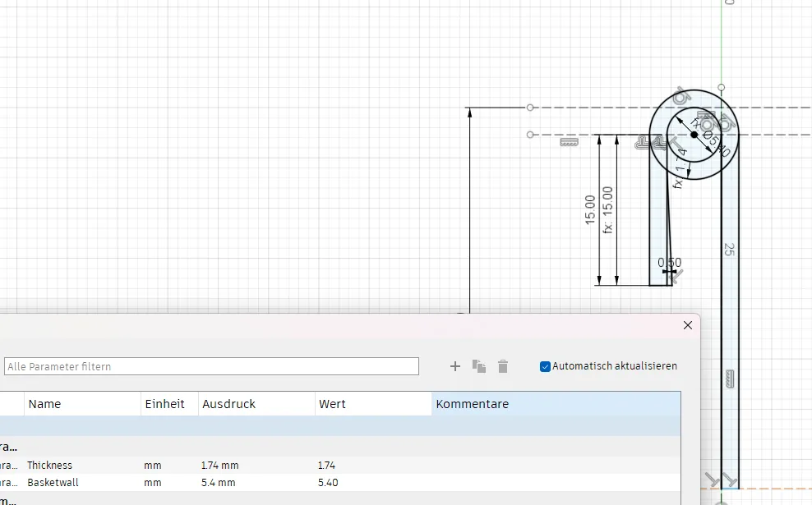
Task: Click the Wert column header
Action: 372,404
